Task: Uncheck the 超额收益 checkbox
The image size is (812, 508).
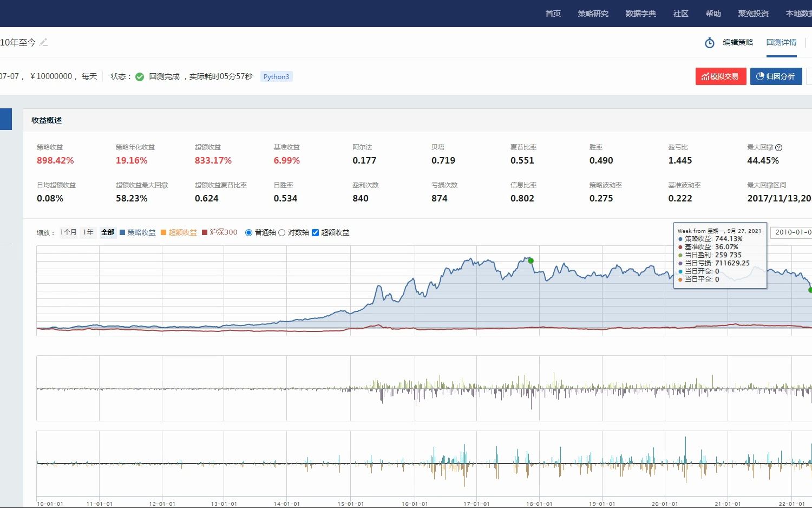Action: (315, 232)
